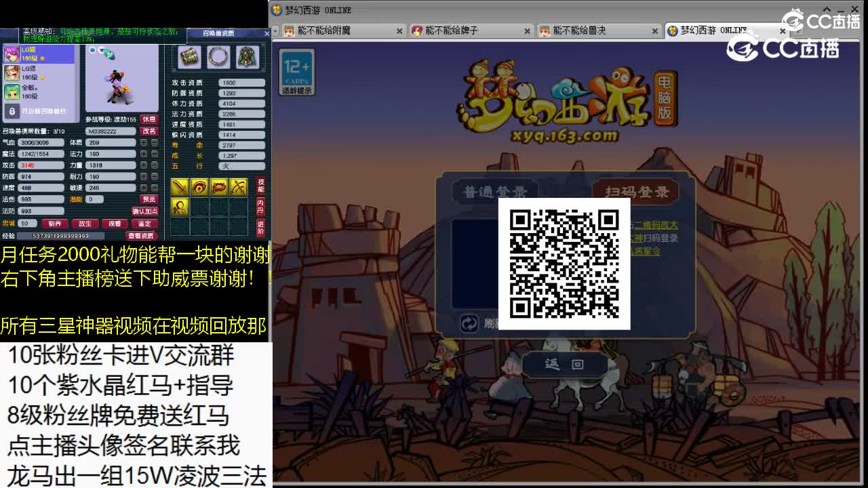Click the 改名 rename button
The width and height of the screenshot is (868, 488).
tap(149, 131)
